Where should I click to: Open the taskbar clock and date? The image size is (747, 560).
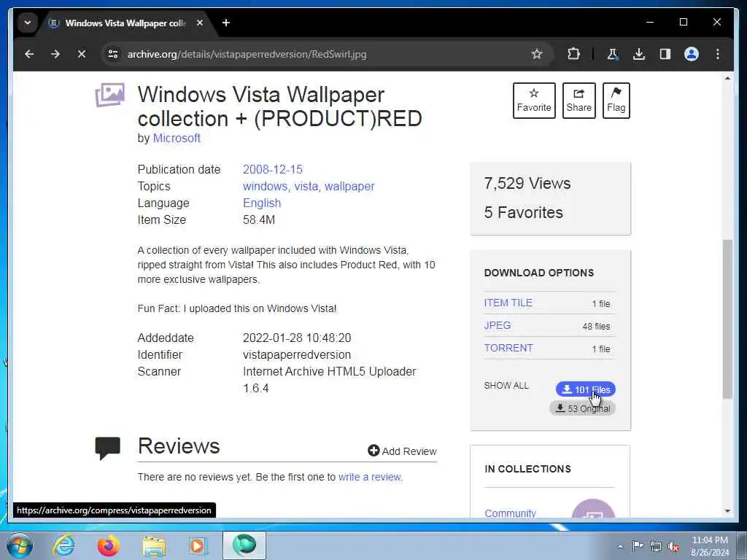(x=709, y=546)
